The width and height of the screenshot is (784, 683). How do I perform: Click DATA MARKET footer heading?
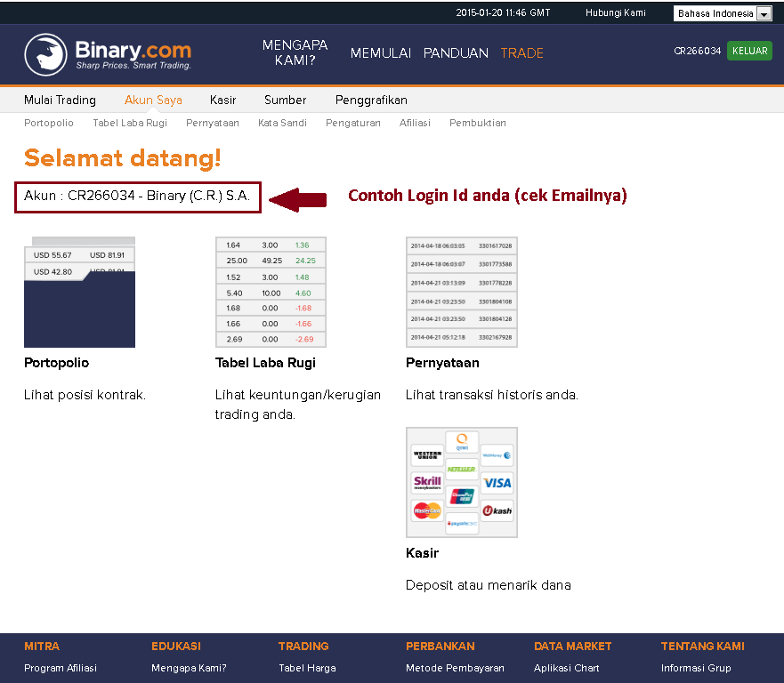pyautogui.click(x=572, y=646)
